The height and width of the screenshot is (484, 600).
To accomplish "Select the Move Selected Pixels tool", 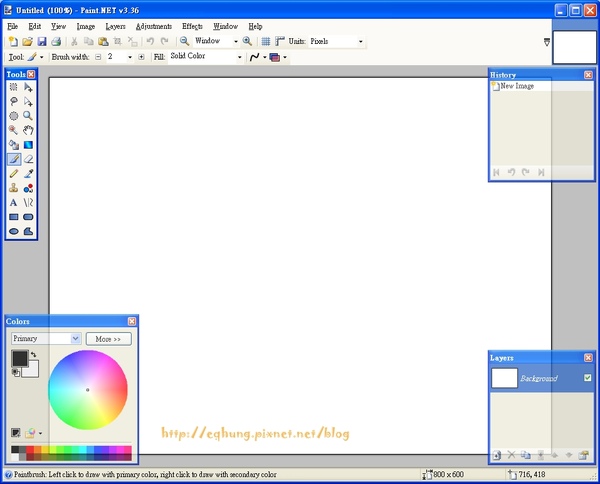I will coord(28,87).
